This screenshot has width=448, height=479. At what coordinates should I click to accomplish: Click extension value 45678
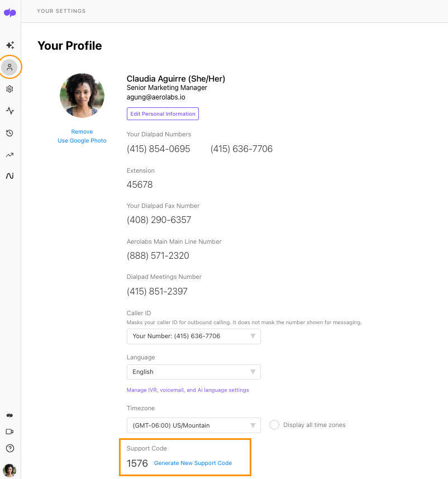click(140, 184)
